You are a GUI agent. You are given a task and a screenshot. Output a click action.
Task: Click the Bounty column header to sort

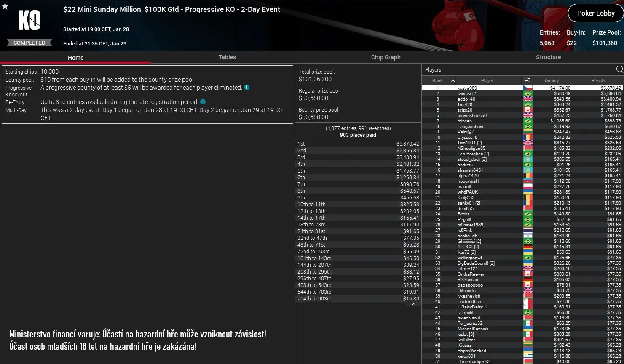pyautogui.click(x=552, y=80)
